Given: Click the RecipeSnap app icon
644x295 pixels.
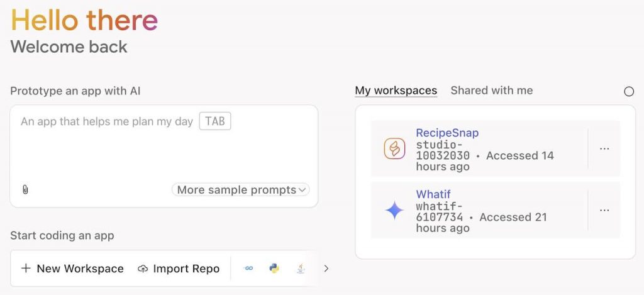Looking at the screenshot, I should (394, 148).
